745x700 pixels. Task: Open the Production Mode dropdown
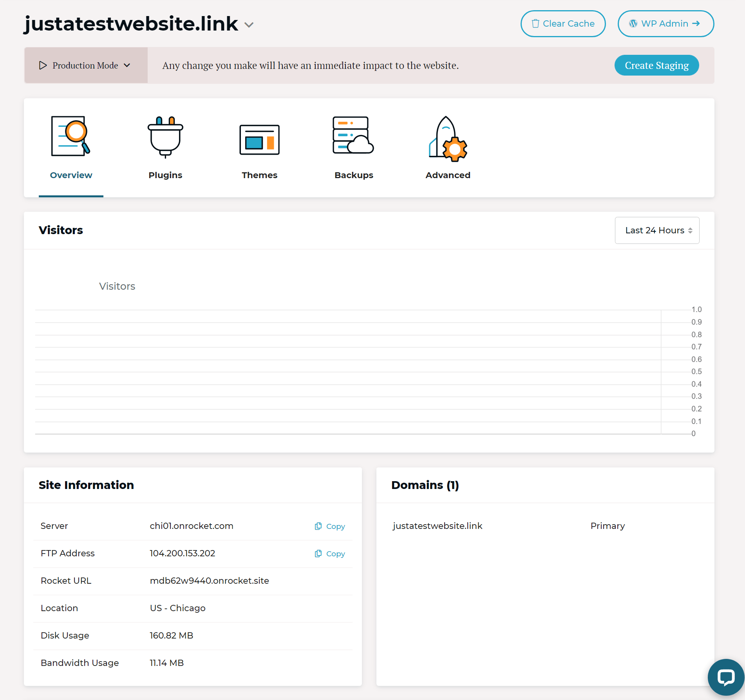[x=86, y=65]
